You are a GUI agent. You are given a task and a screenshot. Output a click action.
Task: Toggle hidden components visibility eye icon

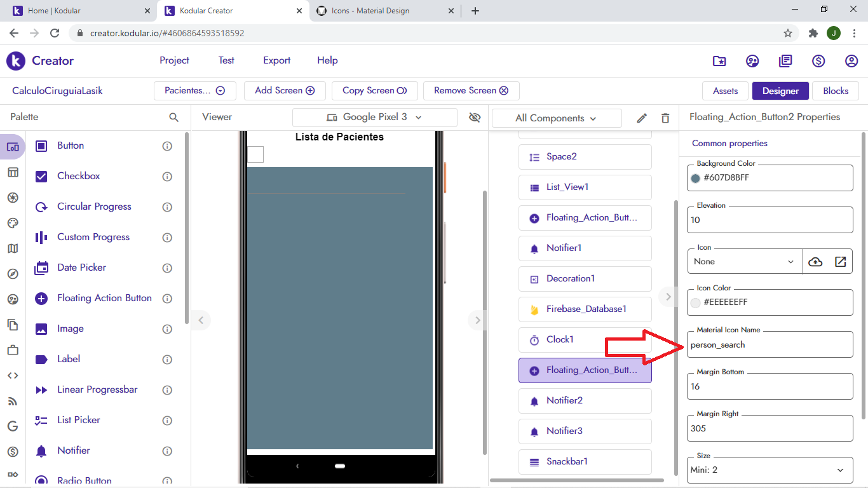(474, 118)
